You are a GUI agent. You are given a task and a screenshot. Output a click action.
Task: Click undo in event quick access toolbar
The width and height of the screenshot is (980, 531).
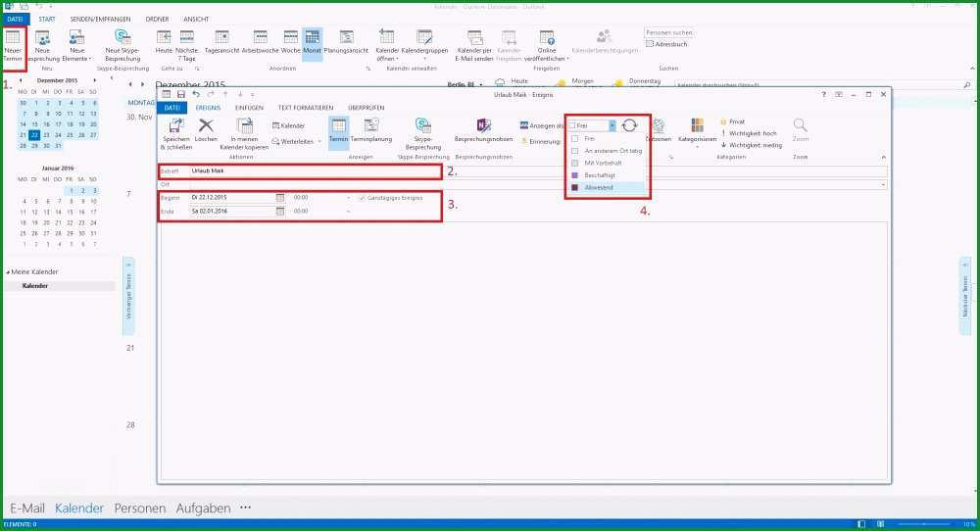196,94
